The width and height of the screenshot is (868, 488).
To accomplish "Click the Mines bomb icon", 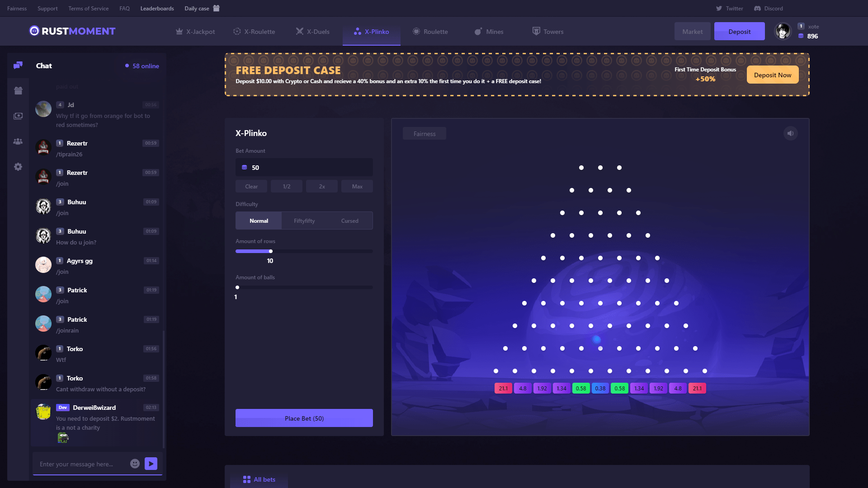I will (478, 31).
